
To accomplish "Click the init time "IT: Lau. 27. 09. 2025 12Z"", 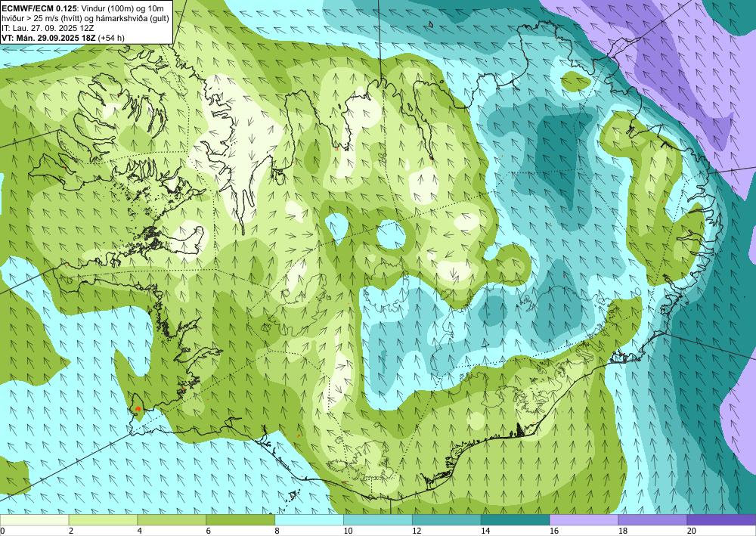I will click(48, 28).
